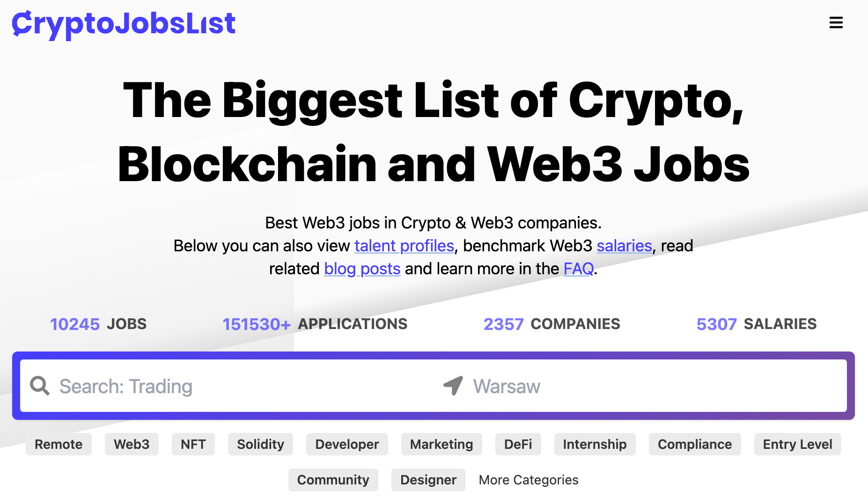Open the blog posts link
This screenshot has height=498, width=868.
coord(362,269)
